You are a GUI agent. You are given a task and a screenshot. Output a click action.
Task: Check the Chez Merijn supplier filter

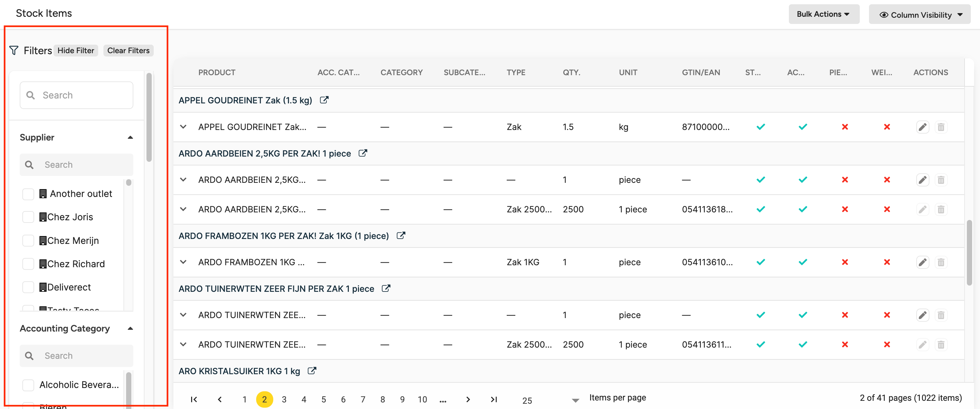point(28,241)
